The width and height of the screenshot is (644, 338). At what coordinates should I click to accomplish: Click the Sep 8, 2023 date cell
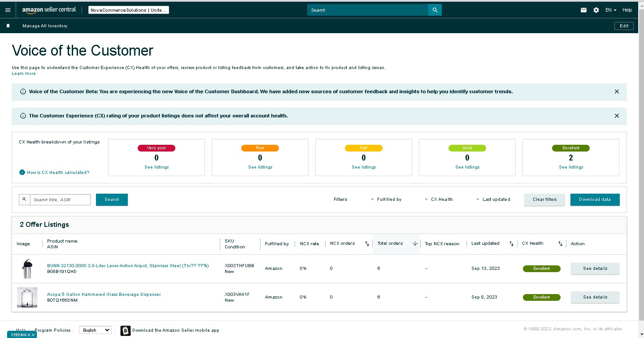[x=484, y=297]
